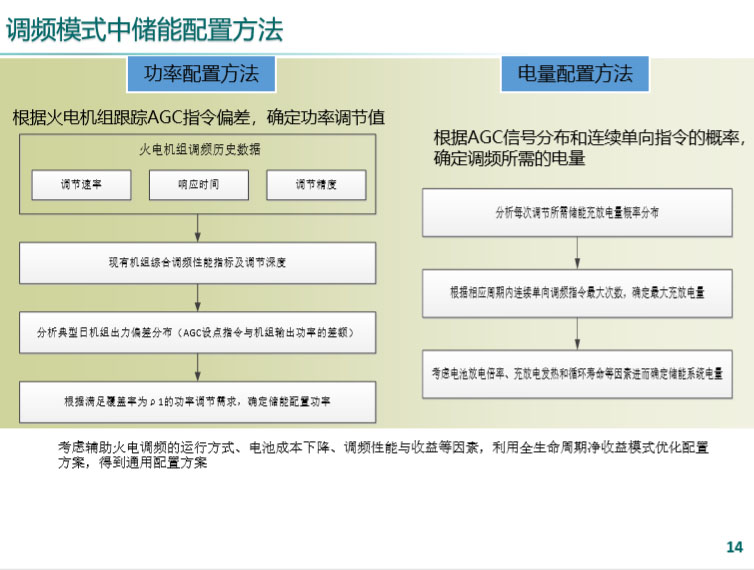Click the 现有机组综合调频性能指标及调节深度 box
This screenshot has height=570, width=754.
coord(198,263)
